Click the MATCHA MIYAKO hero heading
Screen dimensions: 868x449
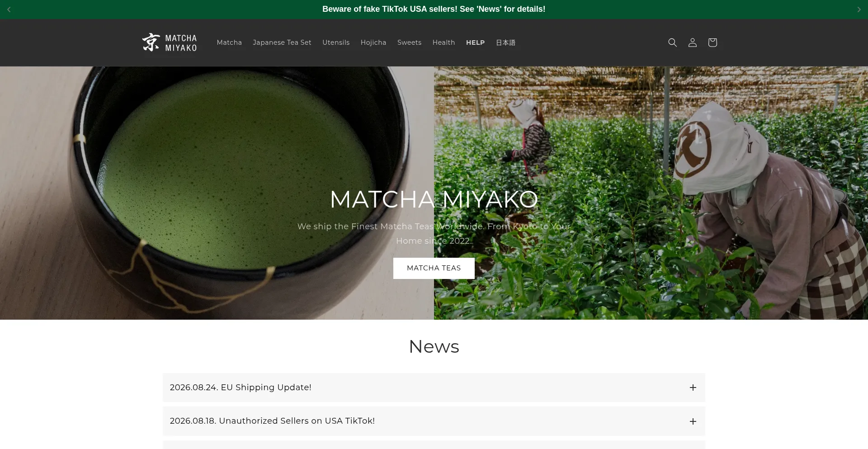(x=434, y=199)
